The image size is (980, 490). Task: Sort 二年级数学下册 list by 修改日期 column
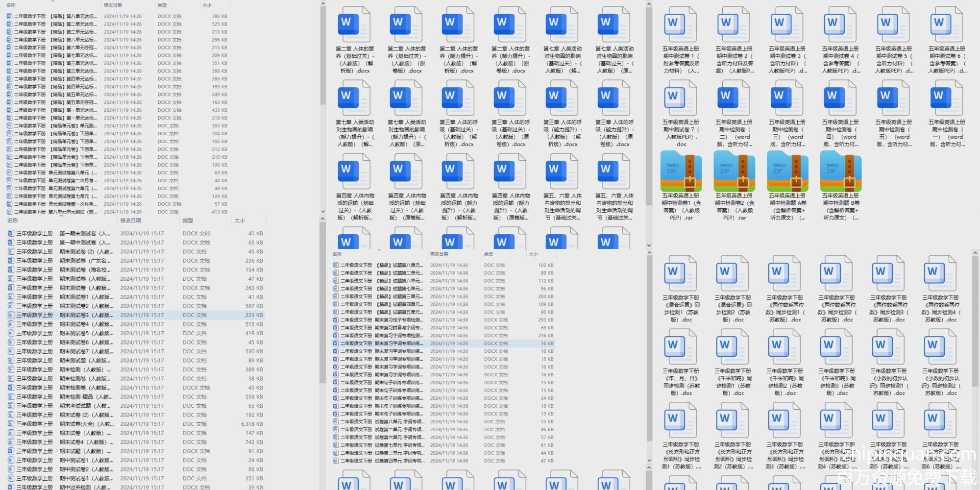[x=113, y=5]
